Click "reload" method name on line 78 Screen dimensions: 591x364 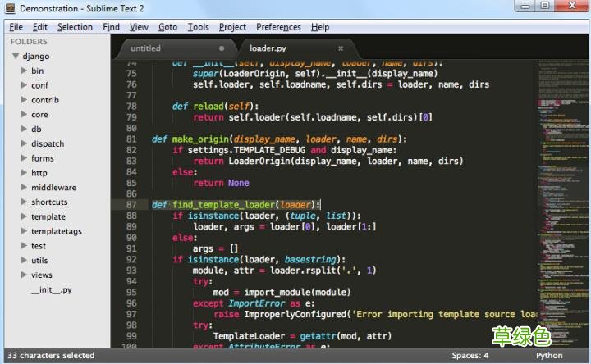(x=208, y=107)
